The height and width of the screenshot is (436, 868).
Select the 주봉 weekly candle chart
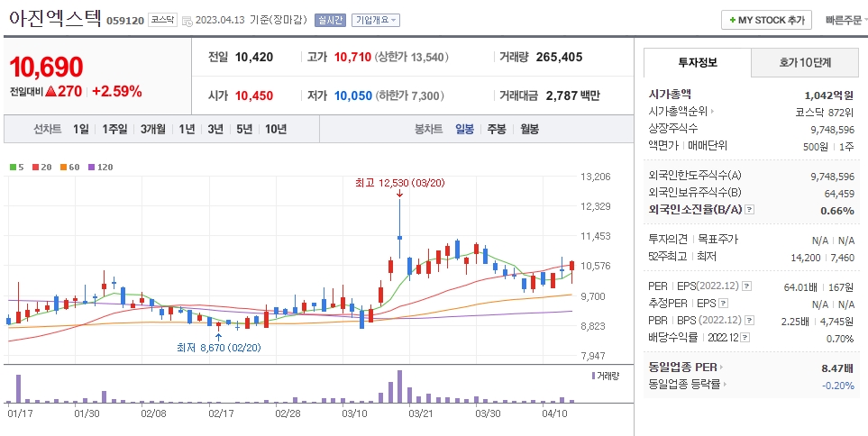click(x=497, y=130)
